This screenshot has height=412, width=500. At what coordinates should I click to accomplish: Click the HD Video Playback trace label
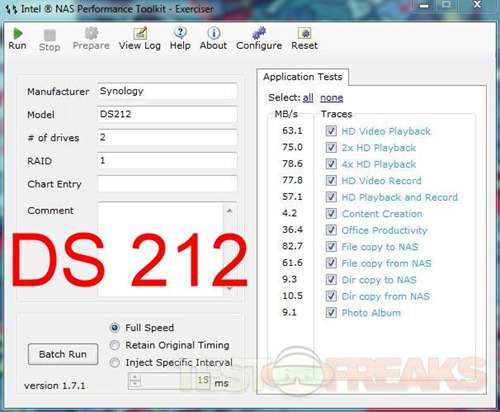click(x=386, y=131)
